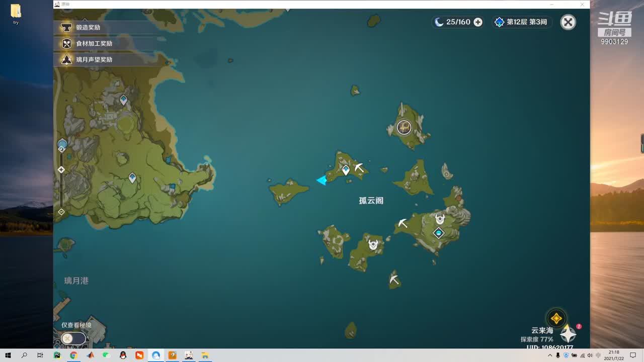Click the Spiral Abyss floor 12 chamber 3 indicator
This screenshot has width=644, height=362.
tap(521, 22)
